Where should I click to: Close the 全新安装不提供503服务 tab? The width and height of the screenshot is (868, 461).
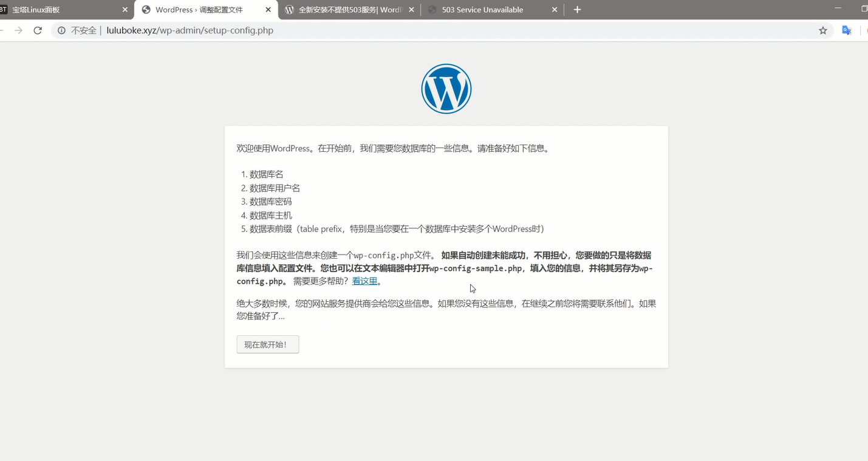[x=411, y=10]
